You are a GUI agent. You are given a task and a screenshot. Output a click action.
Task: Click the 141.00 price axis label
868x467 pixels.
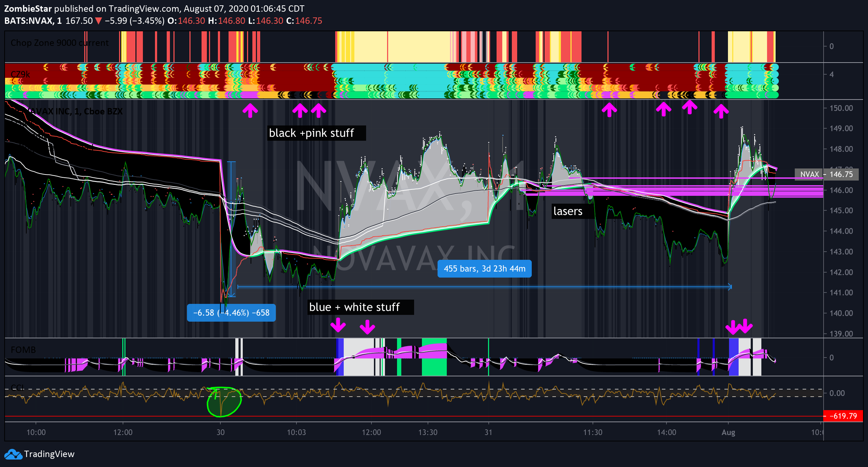click(841, 292)
